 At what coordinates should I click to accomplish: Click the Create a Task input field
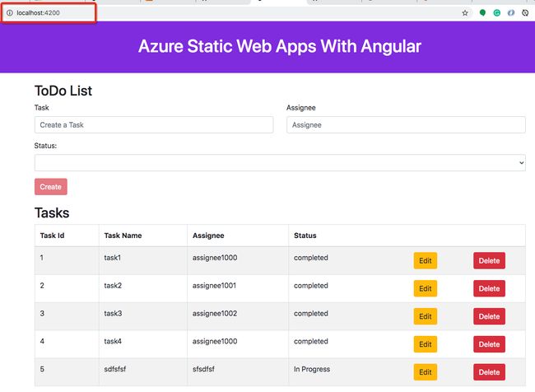[x=154, y=125]
